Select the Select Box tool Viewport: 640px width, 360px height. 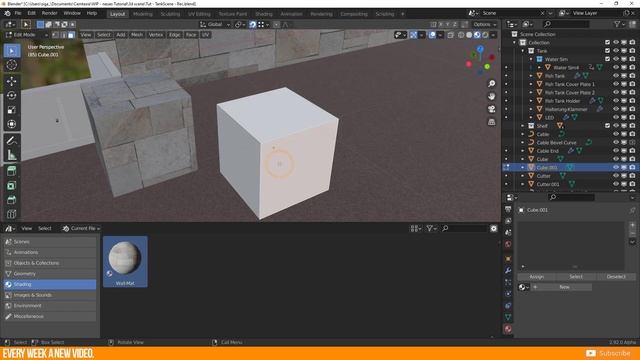click(12, 51)
